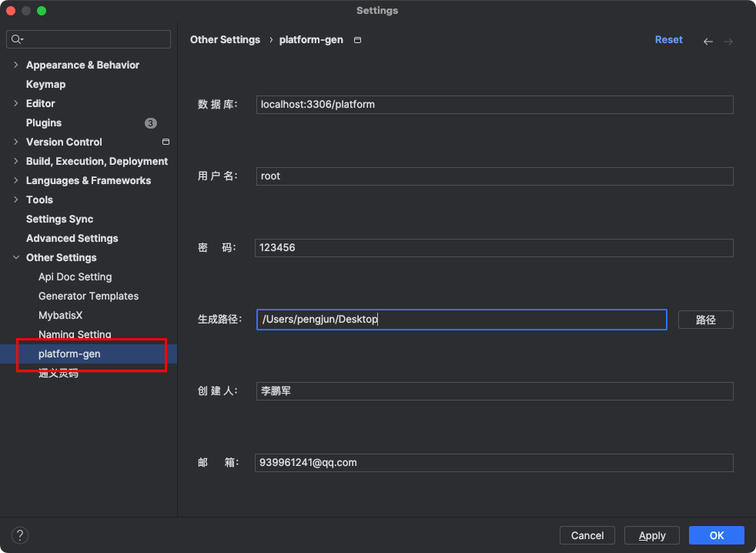Click the 邮箱 email field

coord(494,462)
